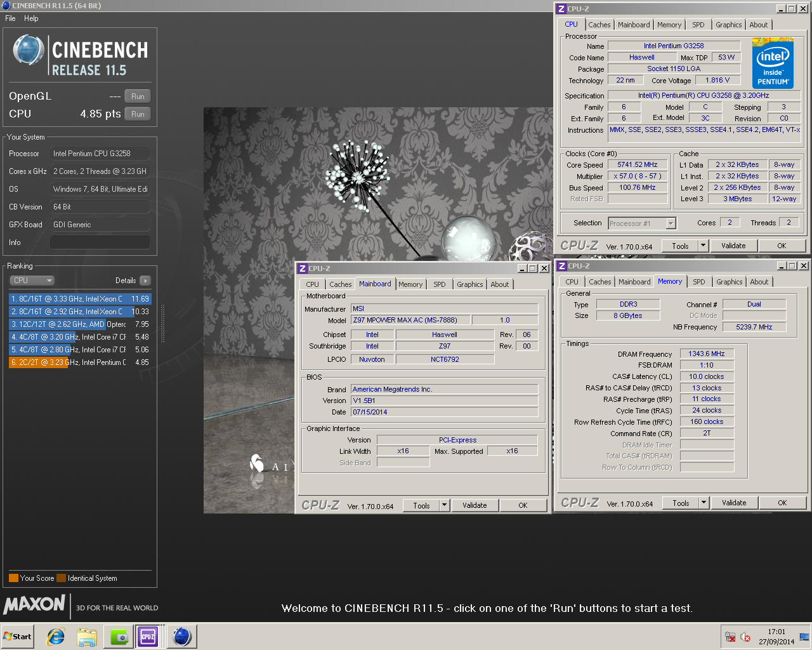
Task: Expand ranking Details arrow button
Action: [145, 281]
